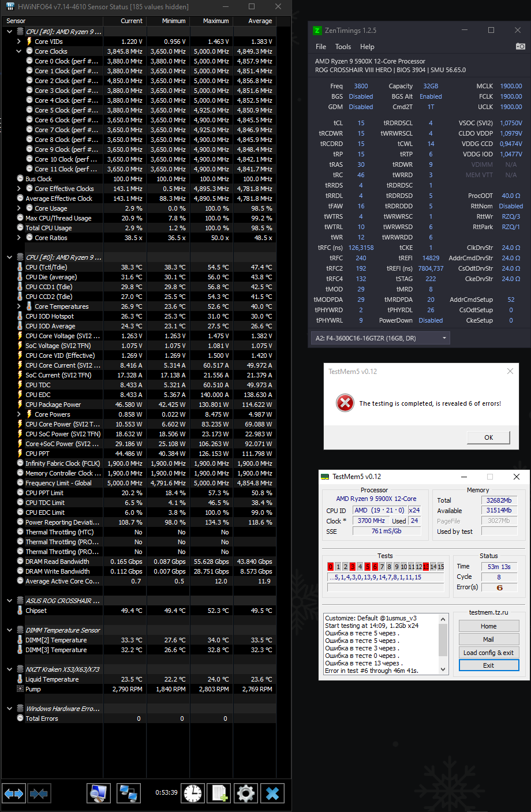
Task: Open ZenTimings File menu
Action: pos(321,47)
